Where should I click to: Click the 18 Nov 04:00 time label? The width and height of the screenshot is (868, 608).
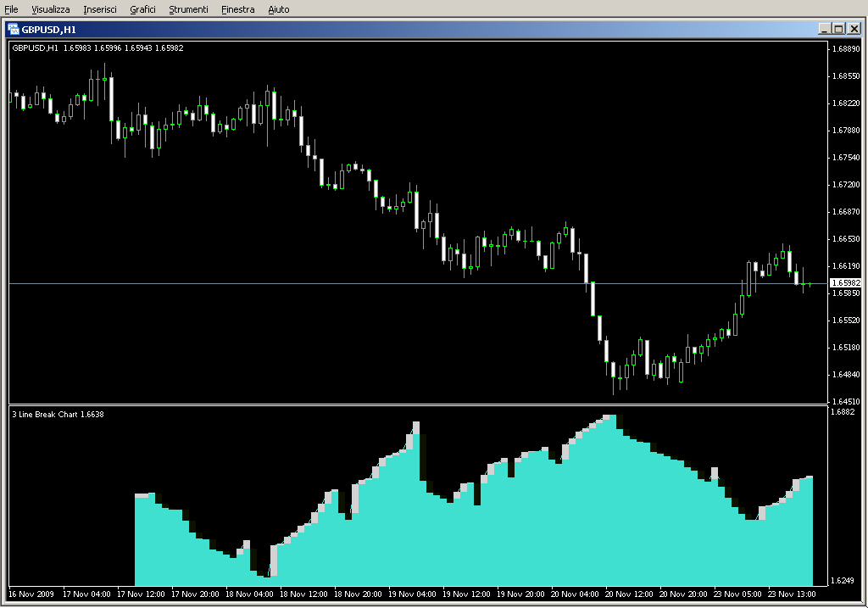click(249, 594)
